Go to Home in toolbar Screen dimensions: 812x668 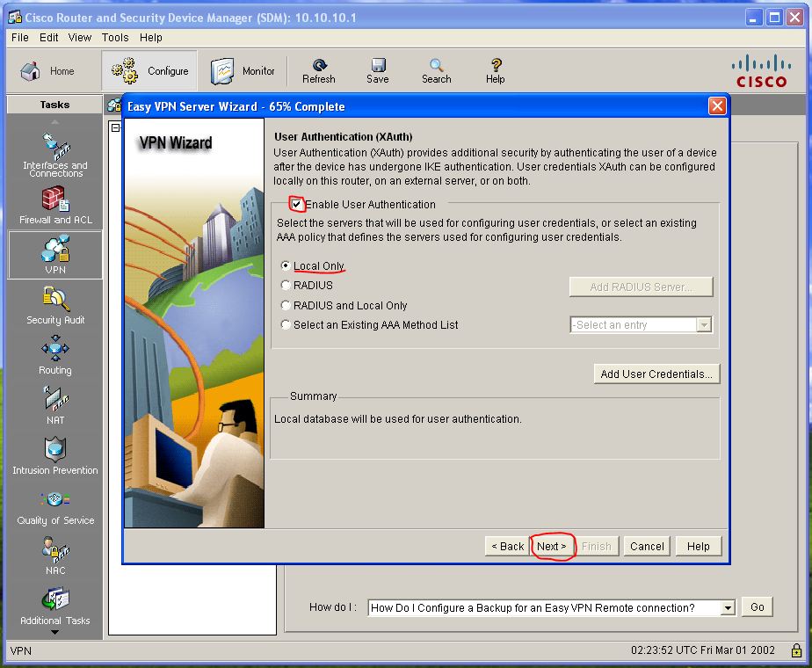[x=47, y=71]
